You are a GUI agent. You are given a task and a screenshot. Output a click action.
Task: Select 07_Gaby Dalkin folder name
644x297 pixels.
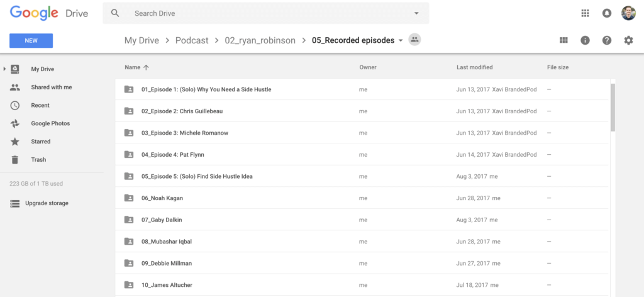tap(162, 220)
